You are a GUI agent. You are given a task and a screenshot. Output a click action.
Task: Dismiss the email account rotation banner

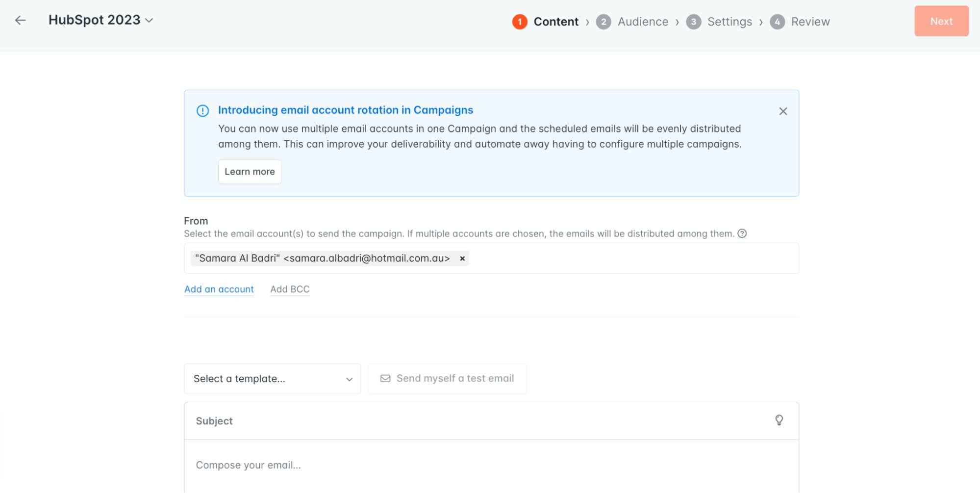pos(782,111)
